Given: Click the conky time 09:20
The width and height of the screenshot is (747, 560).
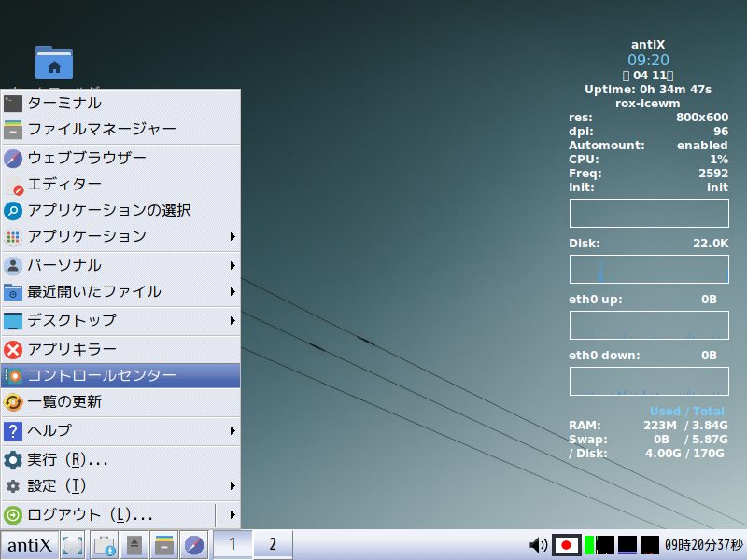Looking at the screenshot, I should [648, 60].
